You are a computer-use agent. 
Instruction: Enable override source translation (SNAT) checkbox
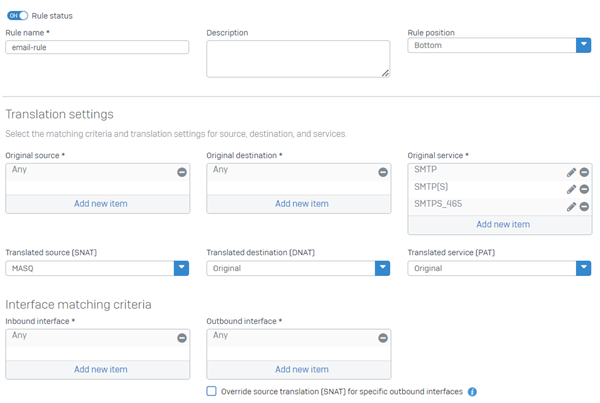(211, 392)
